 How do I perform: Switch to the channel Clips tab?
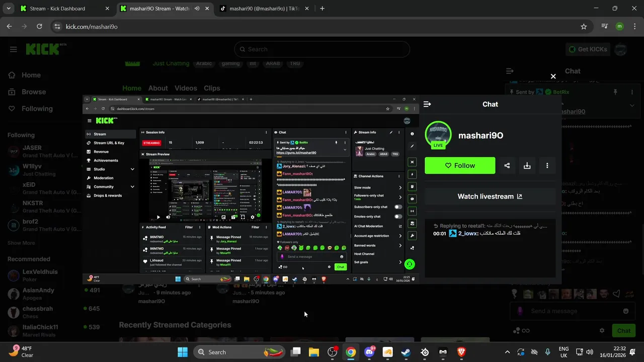212,88
